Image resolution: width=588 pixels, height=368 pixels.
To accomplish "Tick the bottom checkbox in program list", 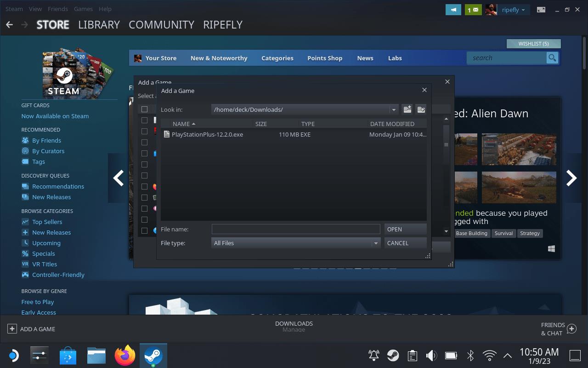I will click(x=144, y=230).
